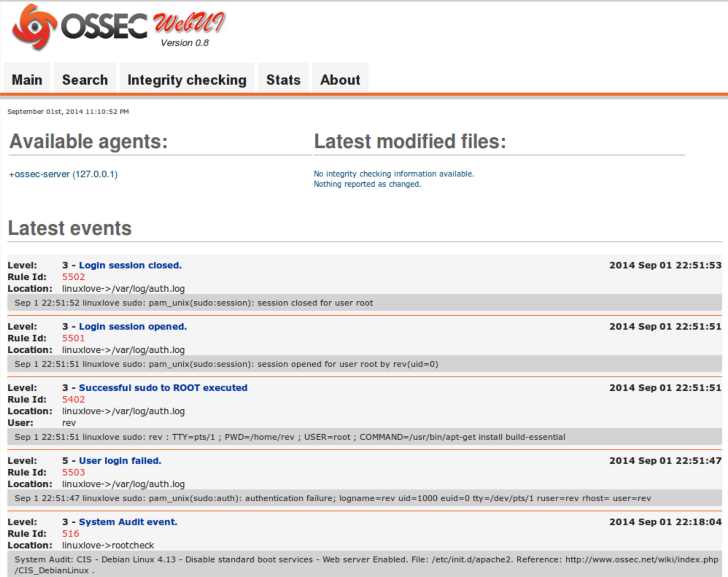Click the date 'September 01st, 2014 11:10:52 PM'

coord(68,112)
